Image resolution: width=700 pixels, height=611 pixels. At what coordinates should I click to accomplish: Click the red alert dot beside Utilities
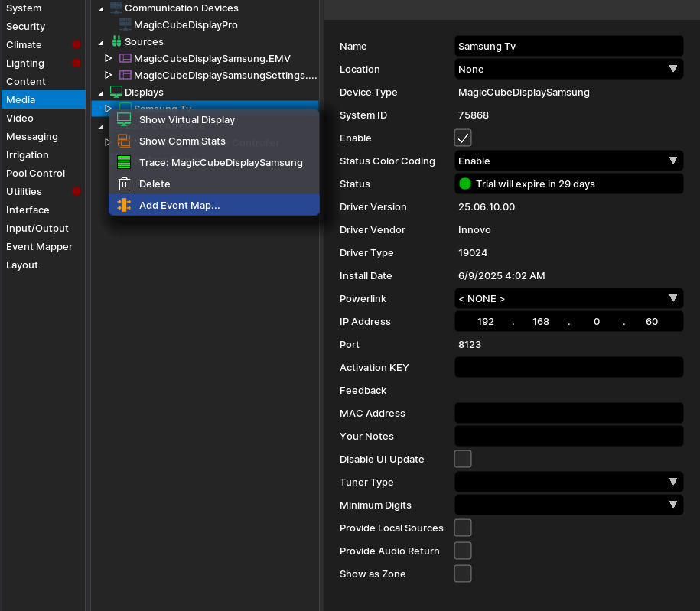[x=77, y=191]
